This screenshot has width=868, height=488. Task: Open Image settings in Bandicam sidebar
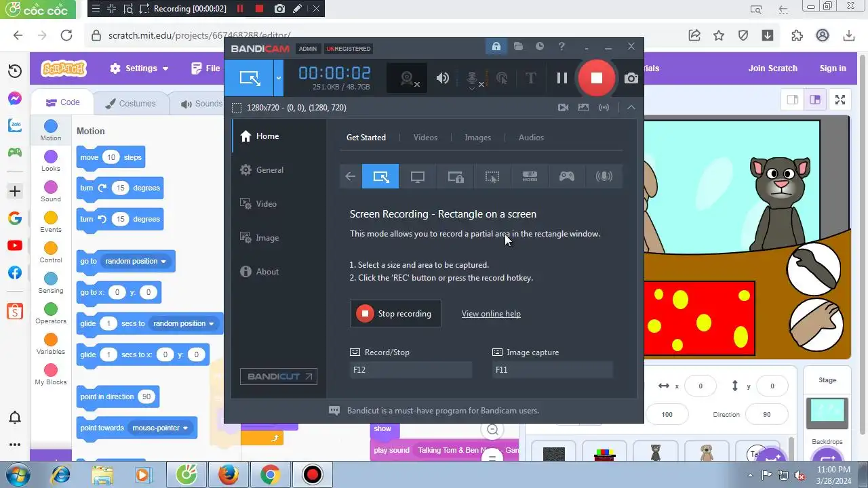coord(279,238)
